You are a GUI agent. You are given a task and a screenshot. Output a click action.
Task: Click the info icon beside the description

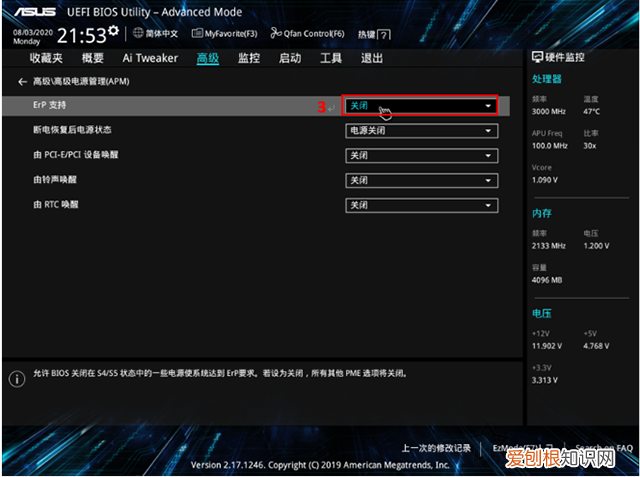(x=17, y=379)
